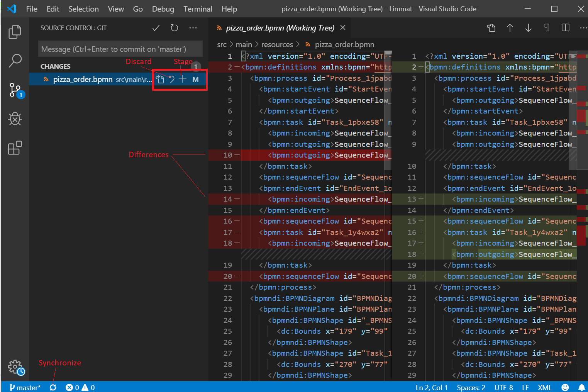Open the Explorer view in activity bar
Viewport: 588px width, 392px height.
15,32
